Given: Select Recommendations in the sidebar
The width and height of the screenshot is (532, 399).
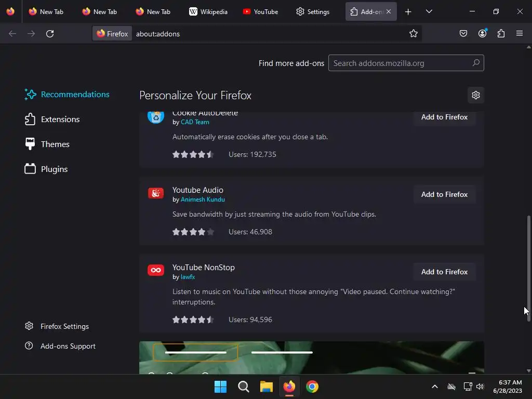Looking at the screenshot, I should point(67,95).
